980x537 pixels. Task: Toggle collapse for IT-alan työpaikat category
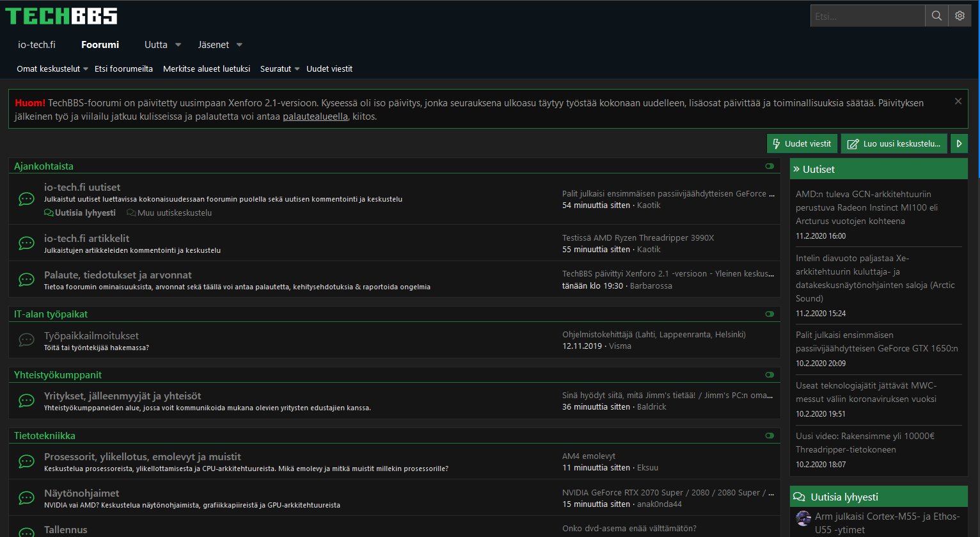point(770,314)
